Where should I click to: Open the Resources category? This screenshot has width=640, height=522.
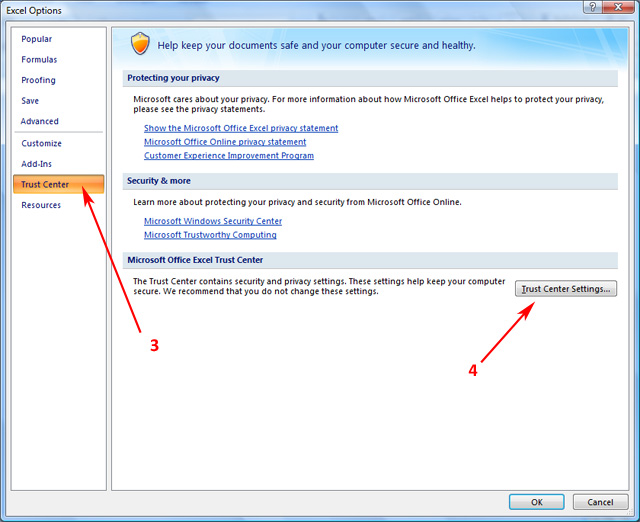pos(41,205)
